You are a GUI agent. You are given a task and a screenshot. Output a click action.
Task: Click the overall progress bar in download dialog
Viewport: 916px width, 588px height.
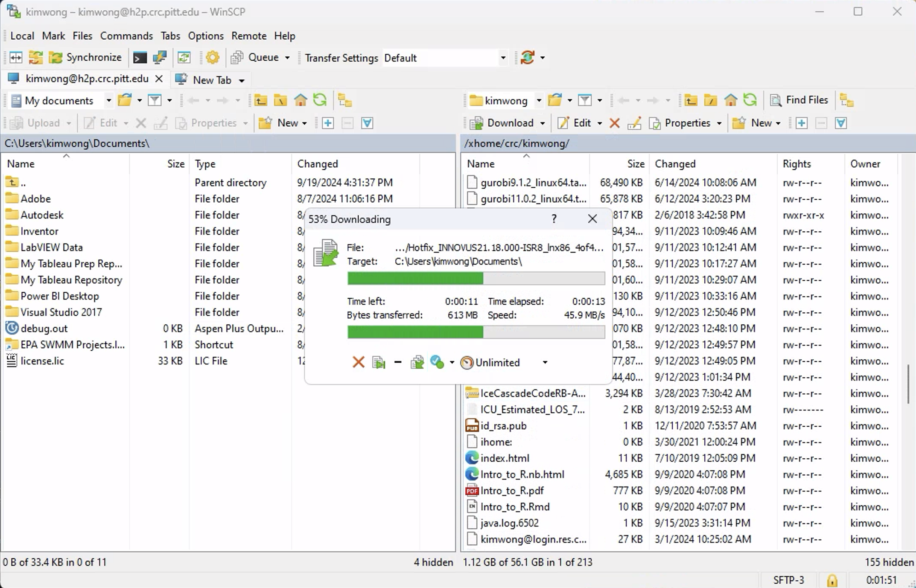point(476,332)
